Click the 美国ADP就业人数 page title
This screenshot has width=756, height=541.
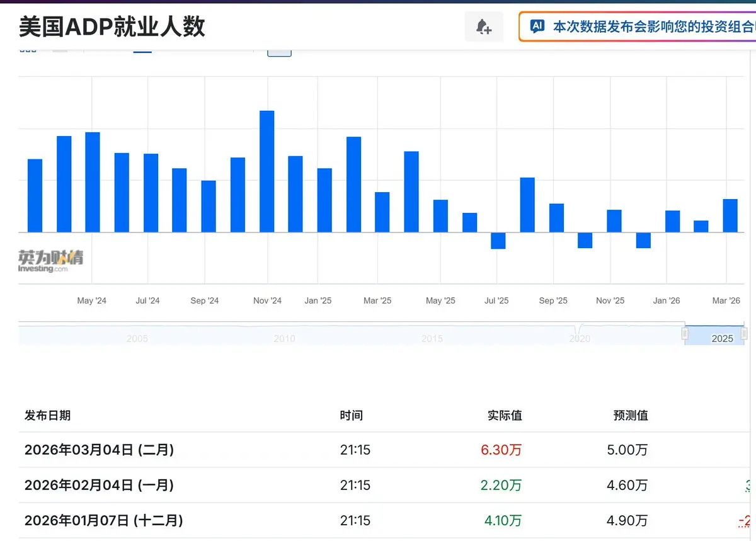(112, 26)
